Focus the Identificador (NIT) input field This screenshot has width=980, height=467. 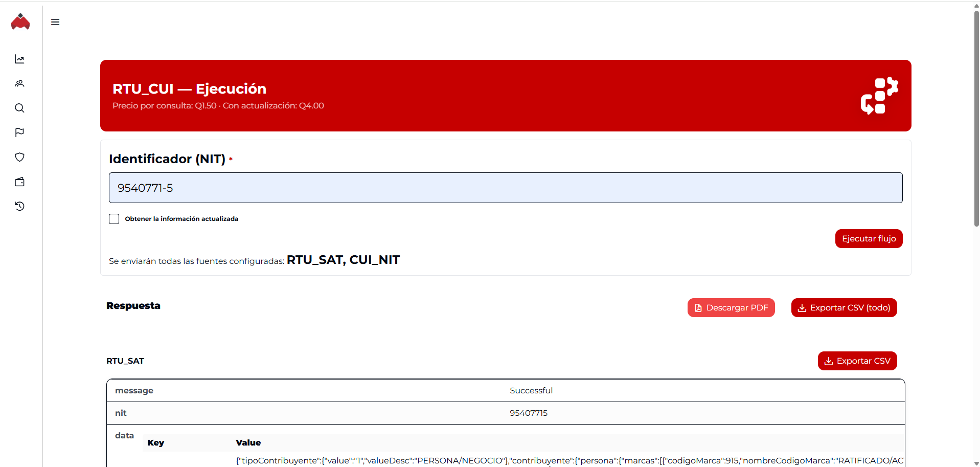coord(505,188)
